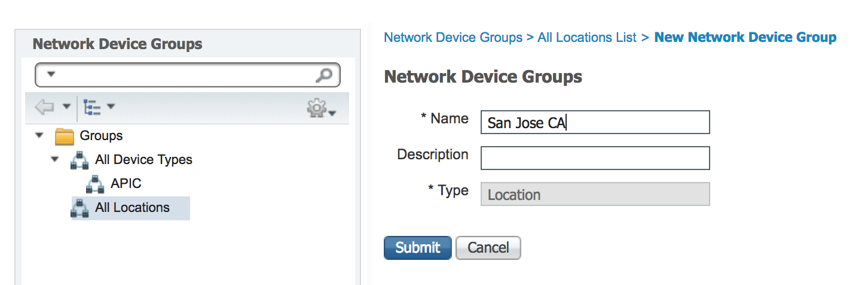Screen dimensions: 868x285
Task: Submit the new network device group
Action: click(x=417, y=248)
